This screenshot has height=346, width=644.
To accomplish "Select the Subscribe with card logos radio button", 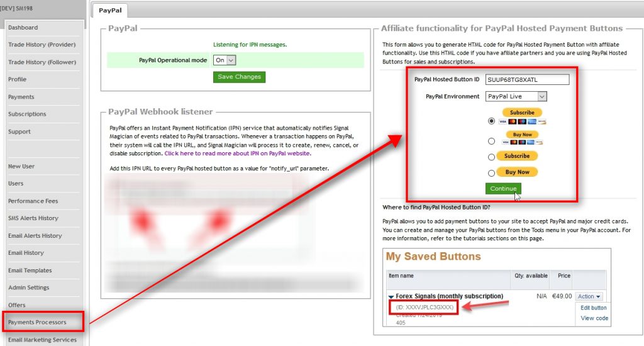I will [492, 120].
